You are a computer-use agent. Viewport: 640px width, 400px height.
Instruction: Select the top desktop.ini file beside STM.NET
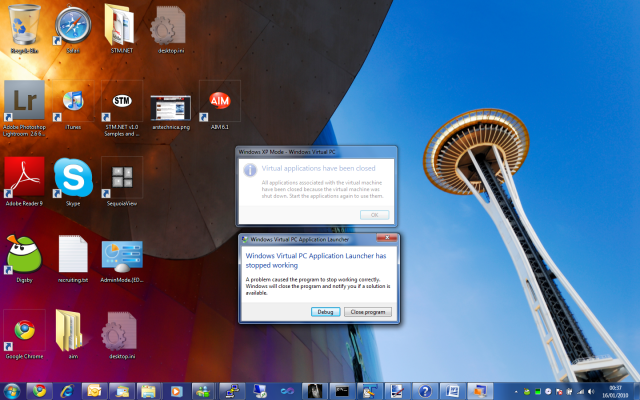click(x=170, y=29)
